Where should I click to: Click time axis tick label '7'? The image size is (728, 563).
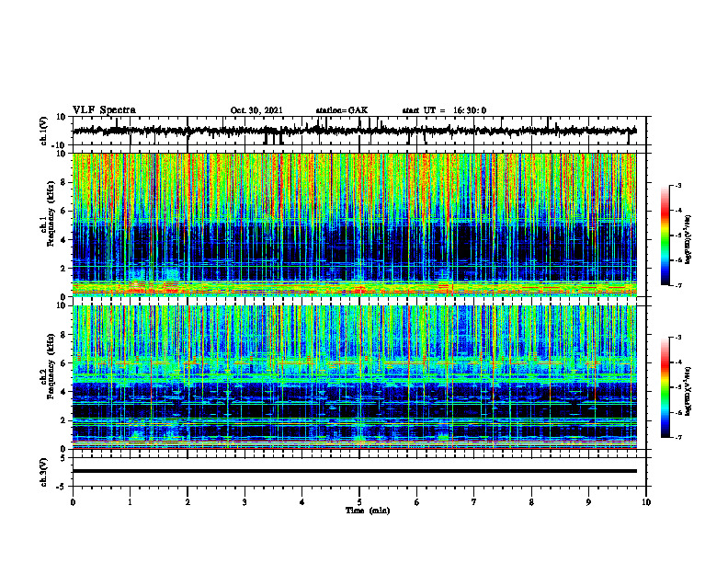(x=474, y=502)
